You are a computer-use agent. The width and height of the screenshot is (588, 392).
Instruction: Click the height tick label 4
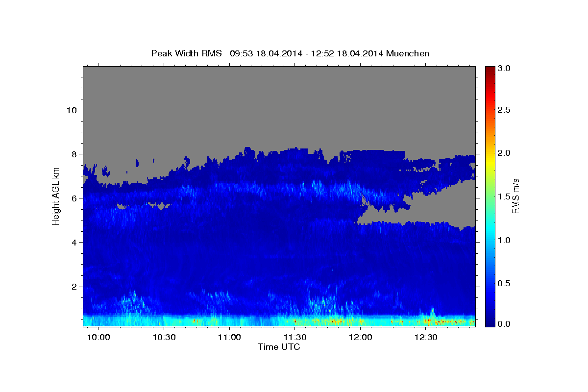coord(75,243)
